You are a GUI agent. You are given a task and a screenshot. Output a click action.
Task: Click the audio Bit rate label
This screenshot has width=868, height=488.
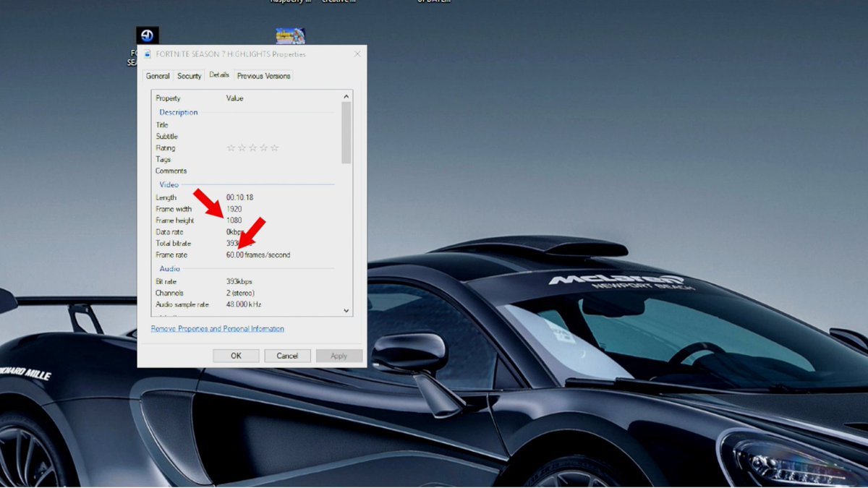click(x=166, y=281)
